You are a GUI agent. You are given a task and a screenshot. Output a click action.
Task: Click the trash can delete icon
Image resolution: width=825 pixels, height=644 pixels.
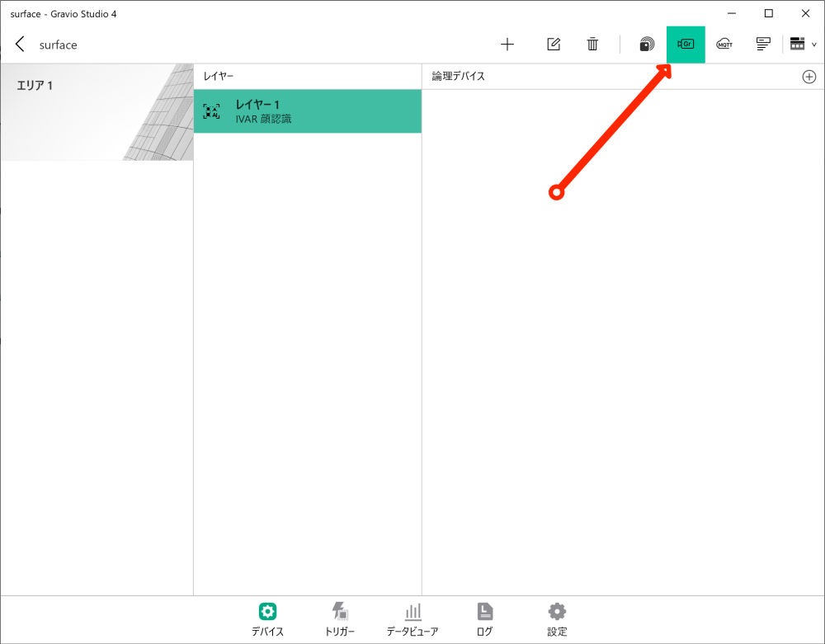point(592,45)
